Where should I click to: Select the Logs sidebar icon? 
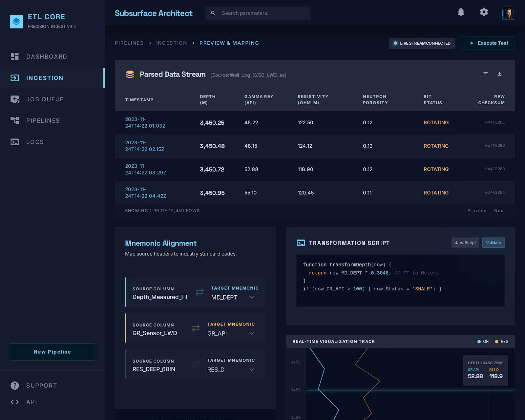[15, 142]
